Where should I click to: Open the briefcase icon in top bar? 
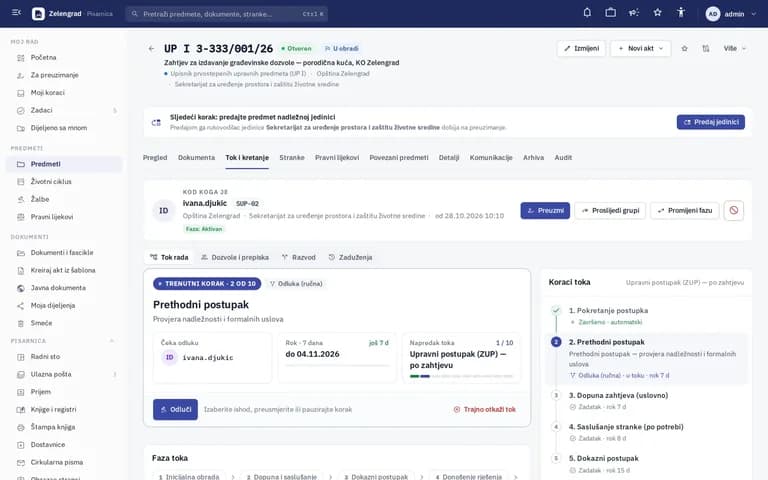click(610, 13)
